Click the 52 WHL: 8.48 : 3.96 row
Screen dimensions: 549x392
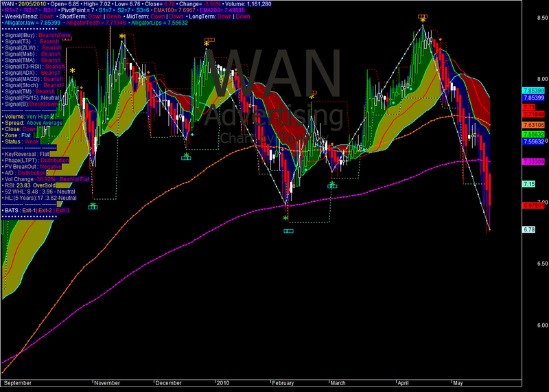[40, 192]
